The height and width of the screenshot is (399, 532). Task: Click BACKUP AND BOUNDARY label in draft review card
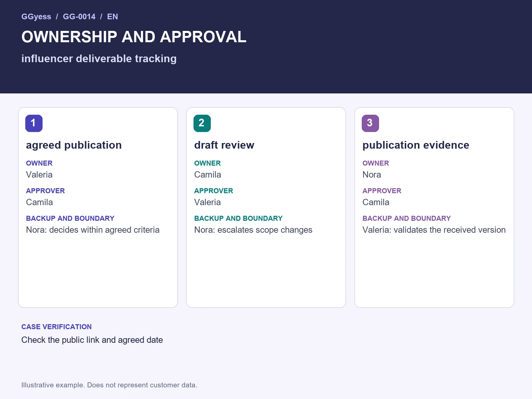(x=238, y=218)
